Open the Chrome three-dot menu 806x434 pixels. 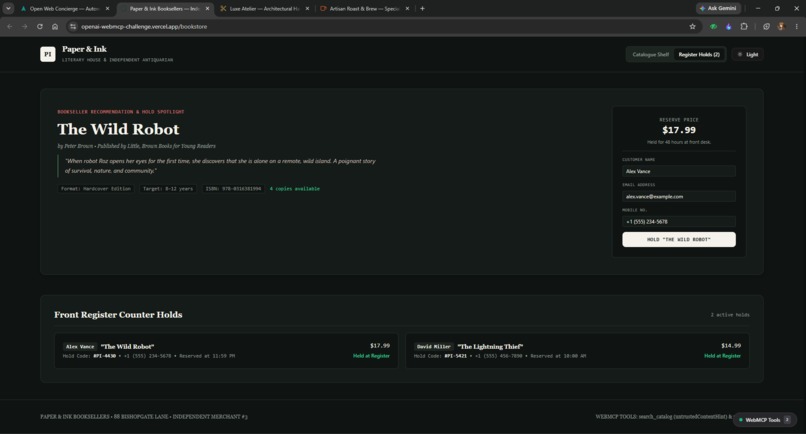[797, 26]
